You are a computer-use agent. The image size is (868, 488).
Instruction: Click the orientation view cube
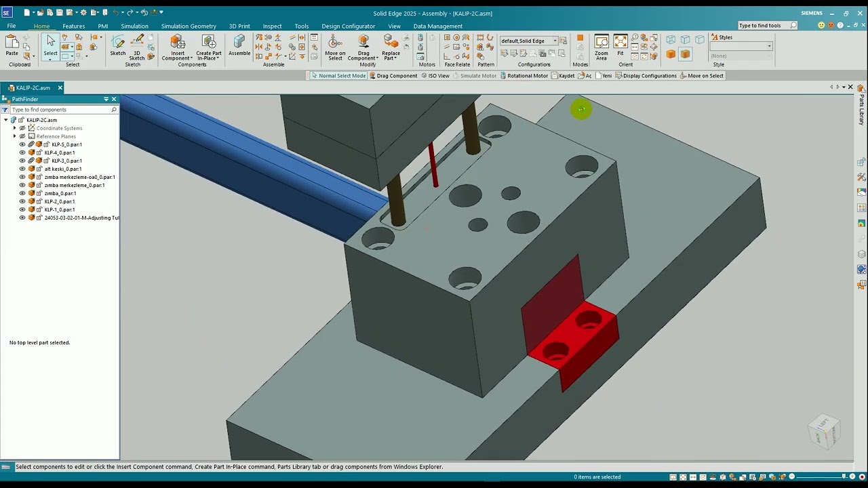click(x=825, y=431)
